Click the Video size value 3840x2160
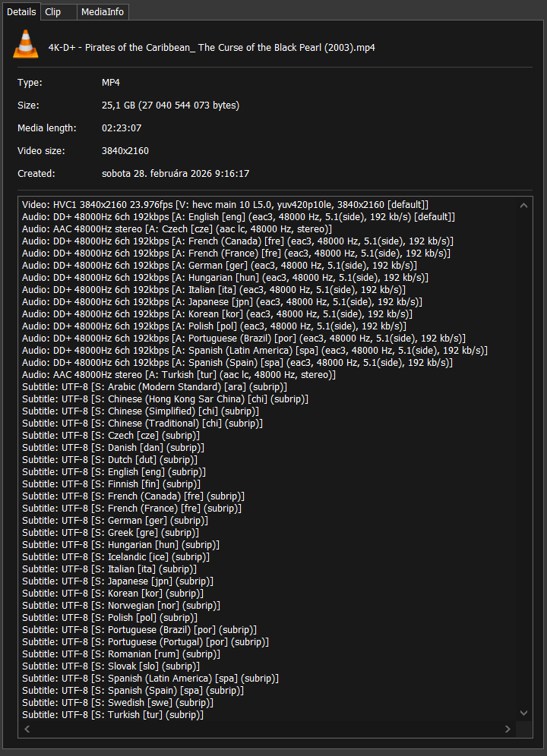Image resolution: width=547 pixels, height=756 pixels. [x=125, y=151]
